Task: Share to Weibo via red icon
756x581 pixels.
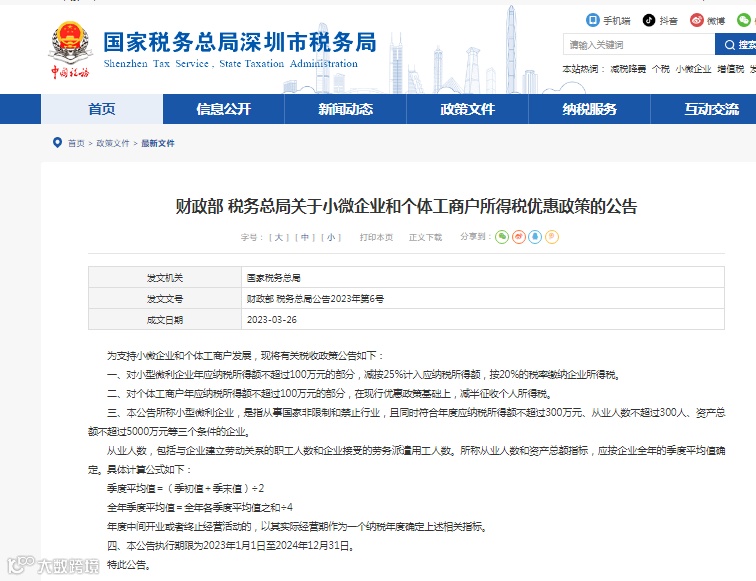Action: [519, 237]
